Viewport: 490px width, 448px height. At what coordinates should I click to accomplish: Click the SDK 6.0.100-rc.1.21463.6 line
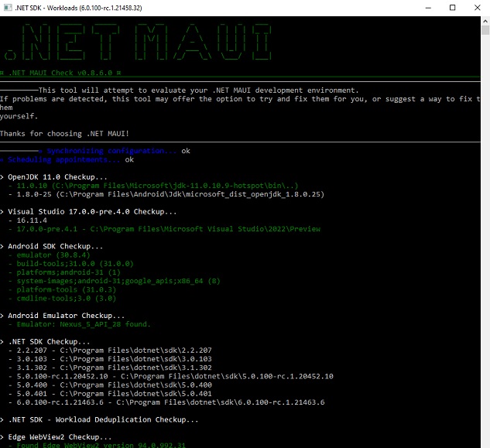[166, 402]
